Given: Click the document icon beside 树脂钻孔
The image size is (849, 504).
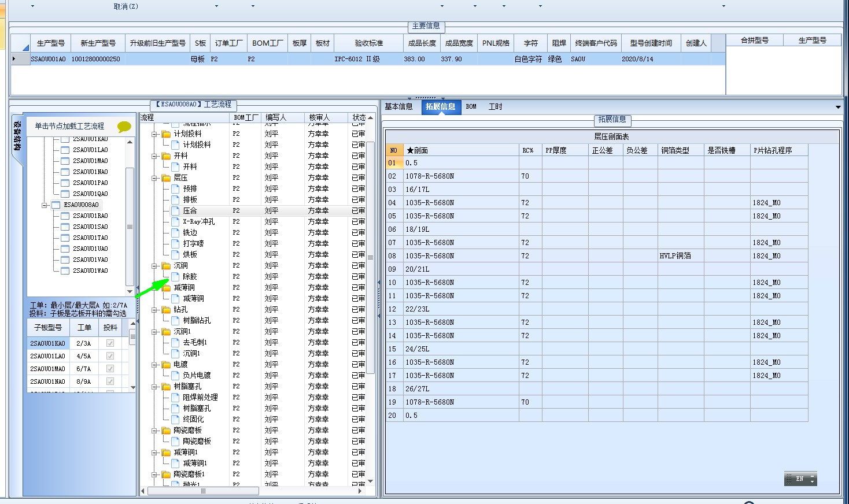Looking at the screenshot, I should (x=175, y=321).
